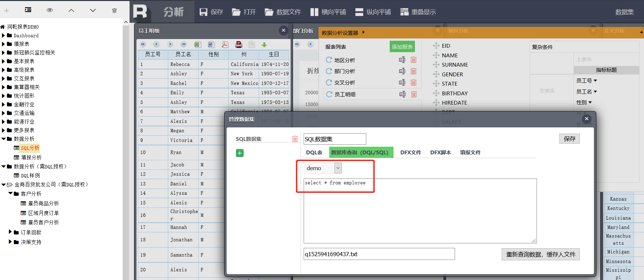
Task: Click the move handle beside EID field
Action: point(436,46)
